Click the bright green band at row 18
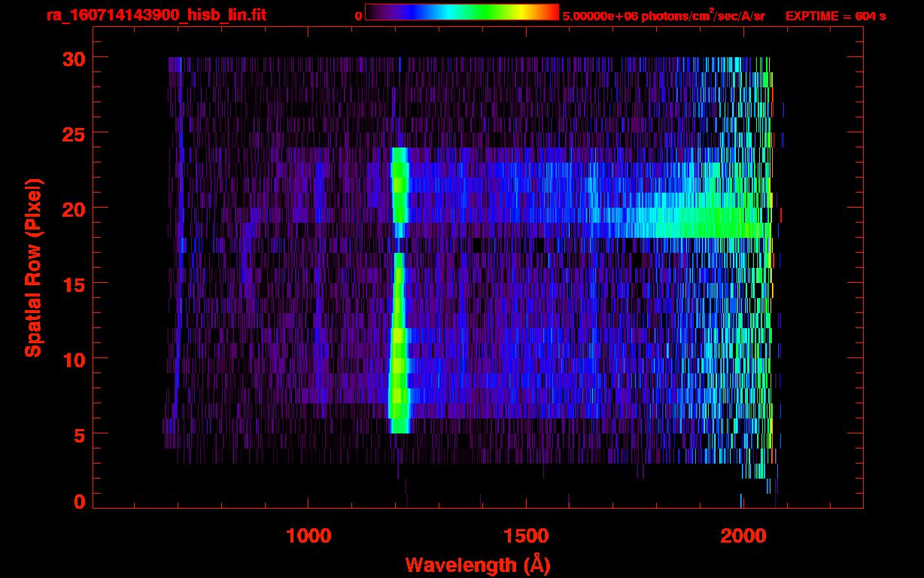The height and width of the screenshot is (578, 924). click(692, 230)
